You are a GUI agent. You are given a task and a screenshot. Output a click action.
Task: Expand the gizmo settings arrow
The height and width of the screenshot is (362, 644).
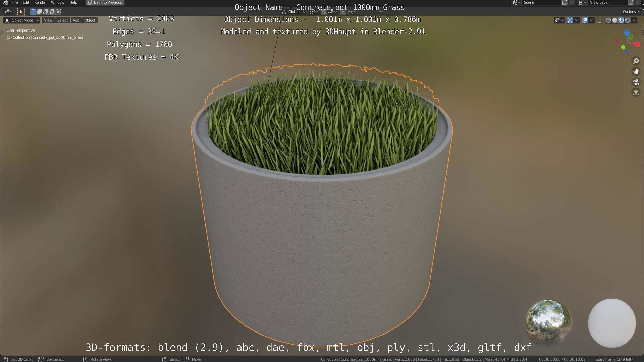576,20
